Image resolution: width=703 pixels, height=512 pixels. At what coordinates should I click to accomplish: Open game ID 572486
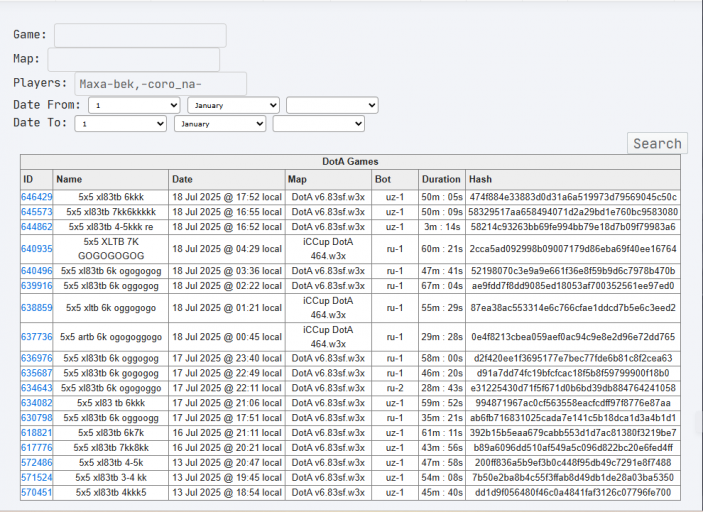pos(37,462)
